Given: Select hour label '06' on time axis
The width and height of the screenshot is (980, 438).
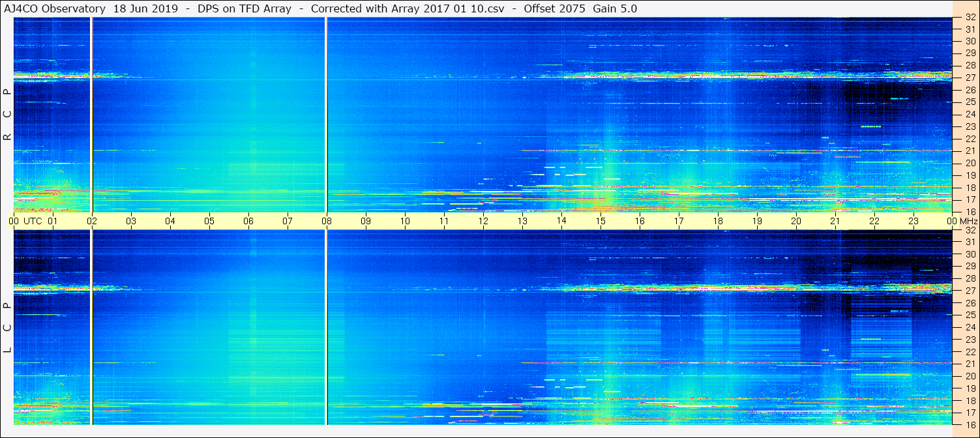Looking at the screenshot, I should pyautogui.click(x=248, y=221).
